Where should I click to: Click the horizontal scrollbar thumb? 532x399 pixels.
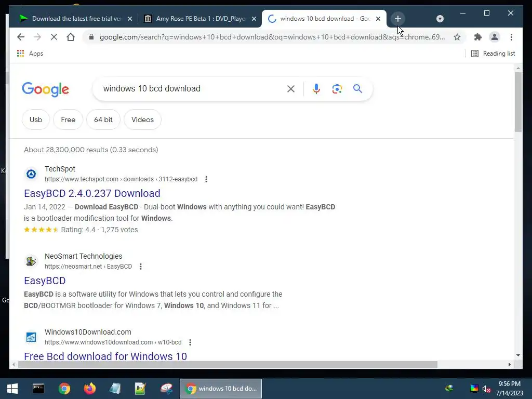(228, 364)
